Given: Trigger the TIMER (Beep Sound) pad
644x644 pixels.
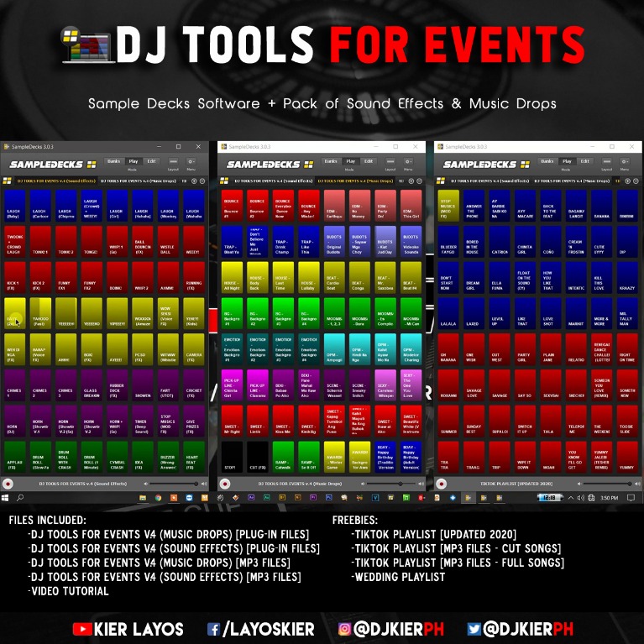Looking at the screenshot, I should point(143,421).
